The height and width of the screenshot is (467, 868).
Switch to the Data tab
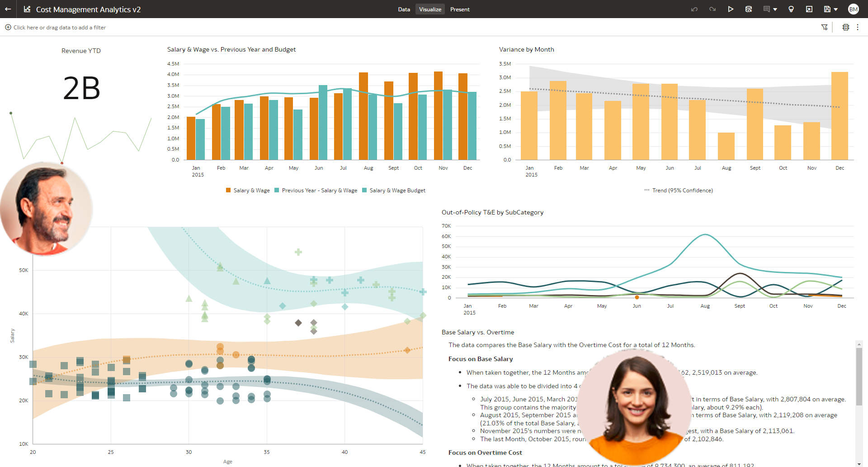coord(404,9)
